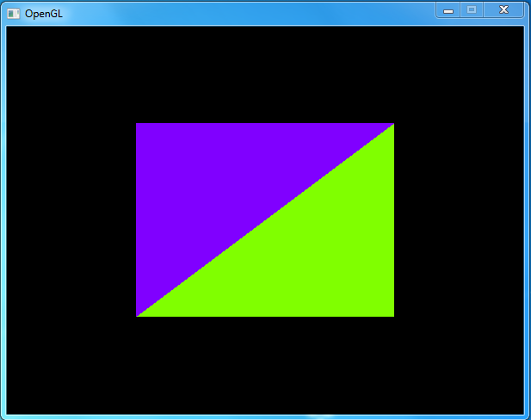
Task: Click the black area below the rectangle
Action: click(x=265, y=366)
